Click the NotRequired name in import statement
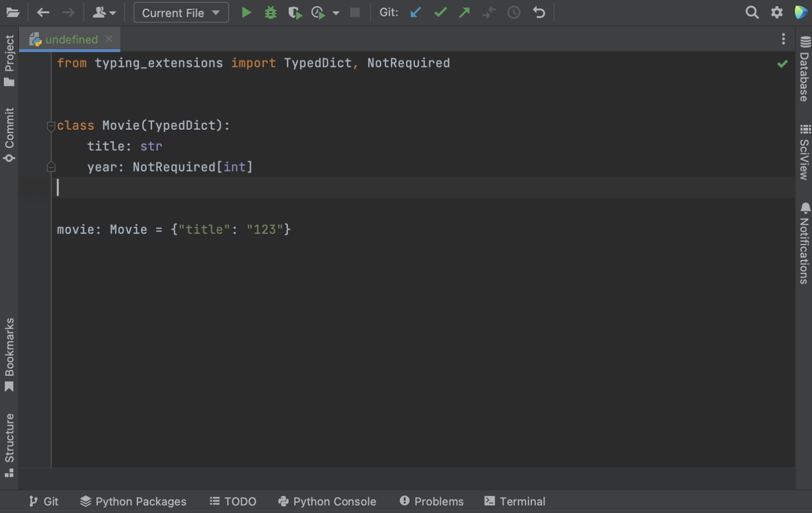The height and width of the screenshot is (513, 812). coord(408,63)
